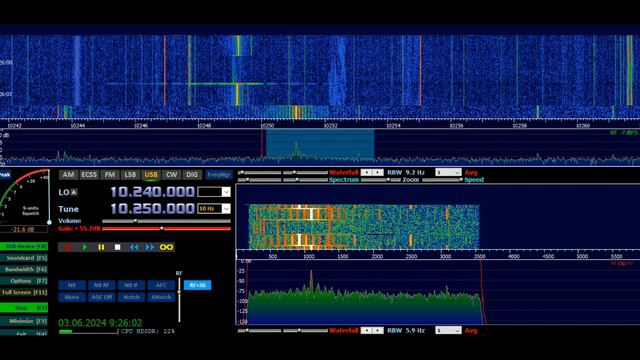This screenshot has height=360, width=640.
Task: Click Full Screen [F11] button
Action: click(24, 292)
